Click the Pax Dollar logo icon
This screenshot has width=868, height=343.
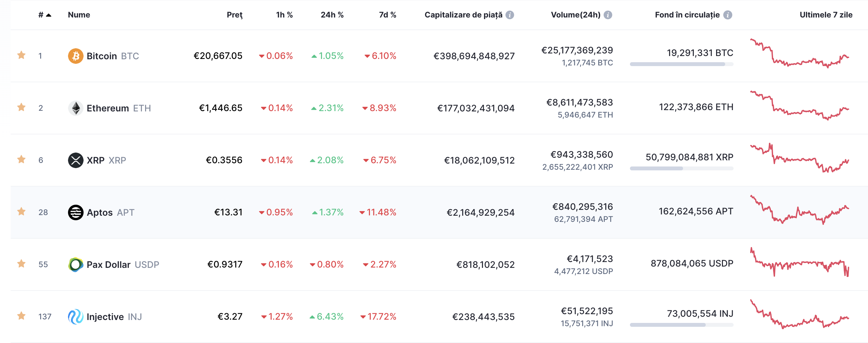pos(75,265)
